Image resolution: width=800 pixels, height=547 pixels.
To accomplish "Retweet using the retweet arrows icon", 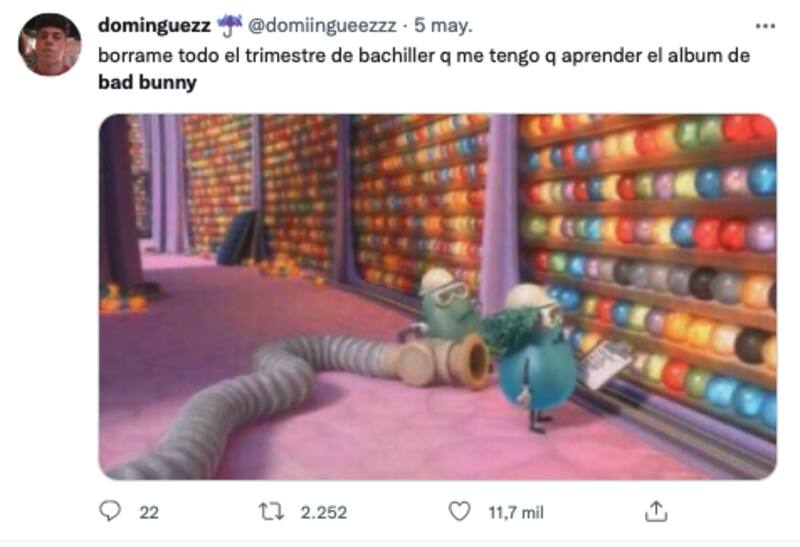I will pyautogui.click(x=271, y=511).
